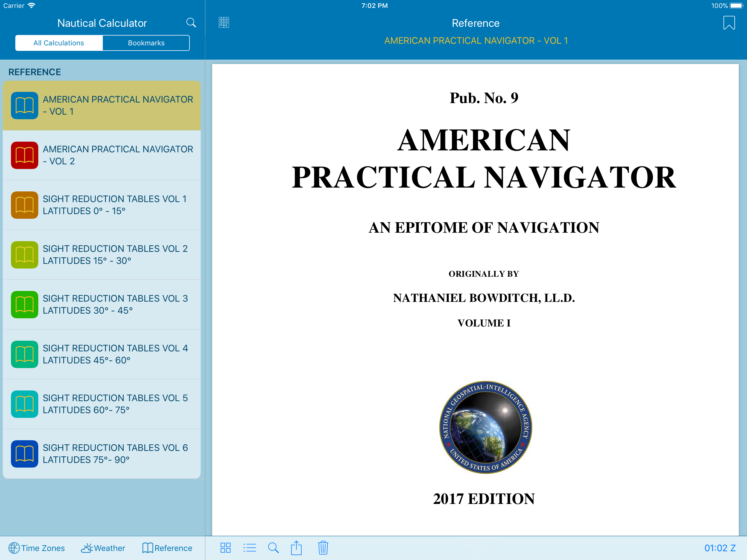Screen dimensions: 747x560
Task: Switch to All Calculations segment
Action: tap(59, 43)
